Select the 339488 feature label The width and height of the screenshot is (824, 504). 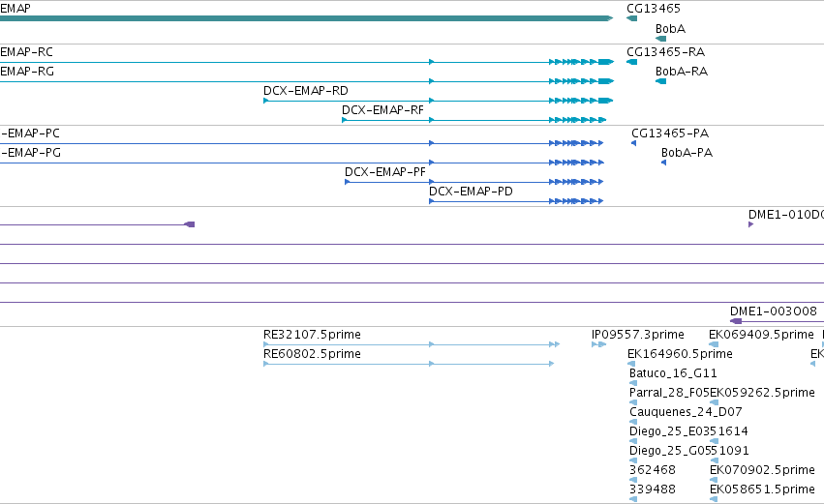pos(653,489)
